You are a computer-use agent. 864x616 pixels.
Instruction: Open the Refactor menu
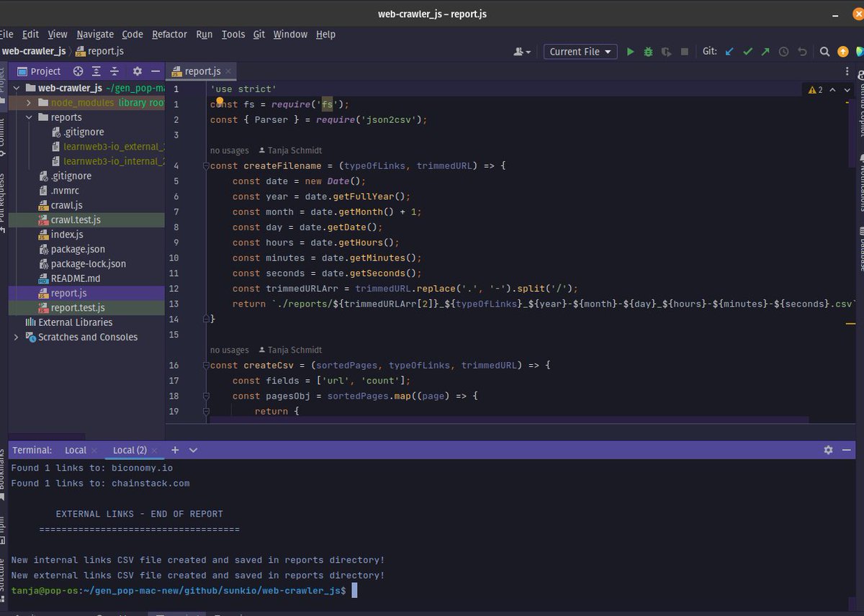(x=169, y=34)
